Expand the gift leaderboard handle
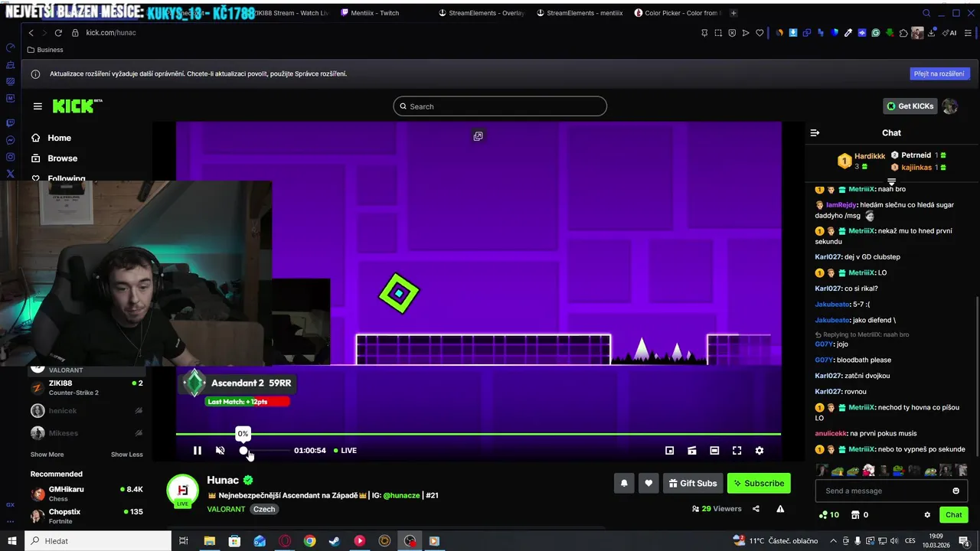This screenshot has height=551, width=980. point(891,182)
